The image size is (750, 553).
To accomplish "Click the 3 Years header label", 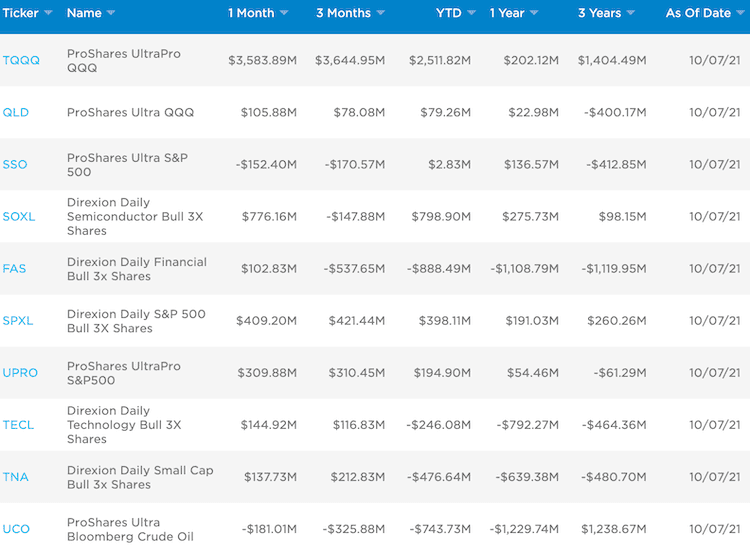I will pos(600,13).
